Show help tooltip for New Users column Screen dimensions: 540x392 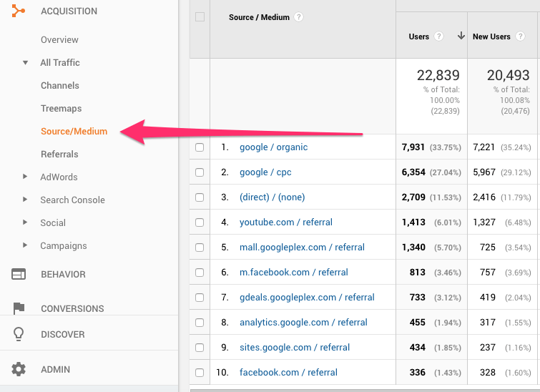click(520, 36)
